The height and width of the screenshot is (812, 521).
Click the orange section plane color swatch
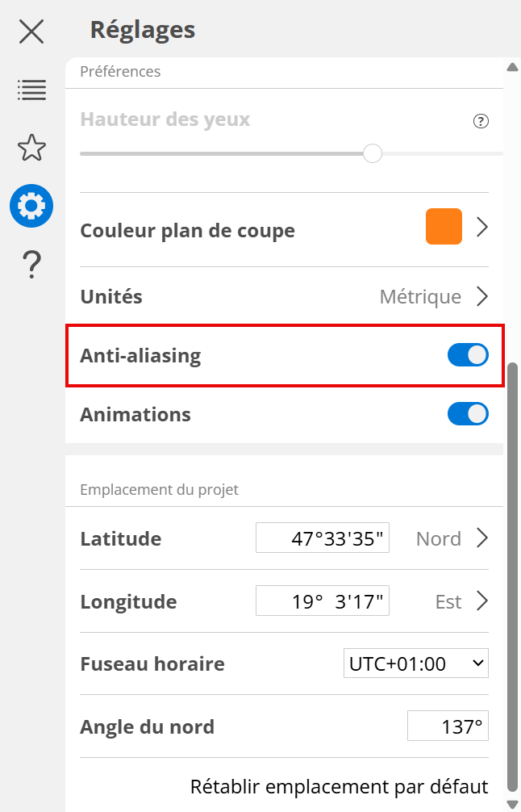click(x=444, y=227)
